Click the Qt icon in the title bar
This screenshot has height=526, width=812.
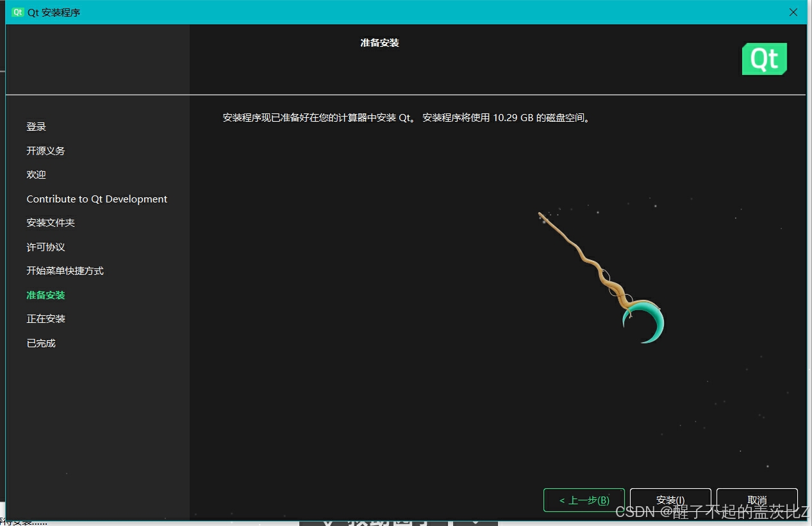coord(18,12)
